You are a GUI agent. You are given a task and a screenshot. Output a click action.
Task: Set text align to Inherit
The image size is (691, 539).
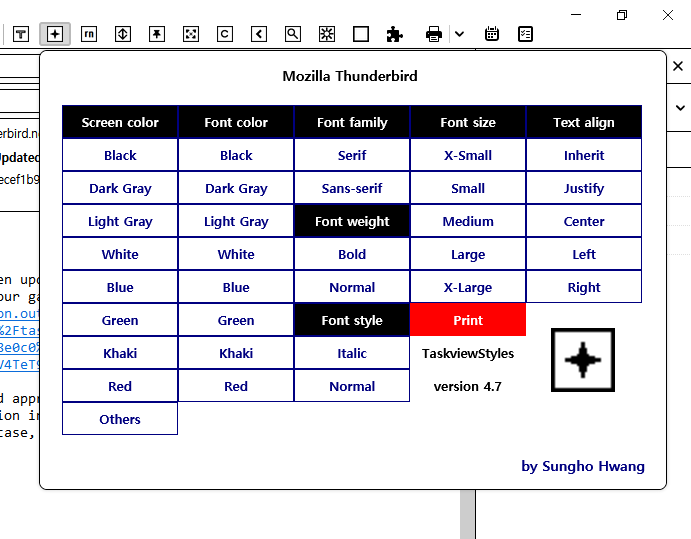point(584,155)
